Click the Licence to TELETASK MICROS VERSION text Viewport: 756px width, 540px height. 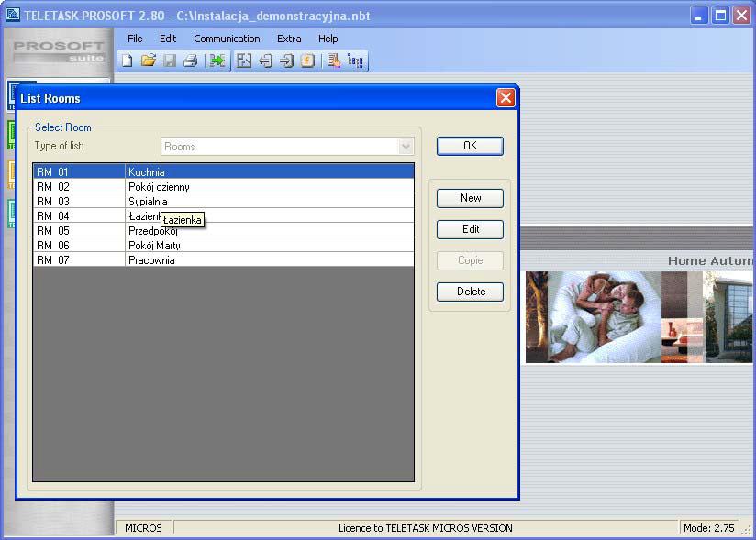click(426, 528)
